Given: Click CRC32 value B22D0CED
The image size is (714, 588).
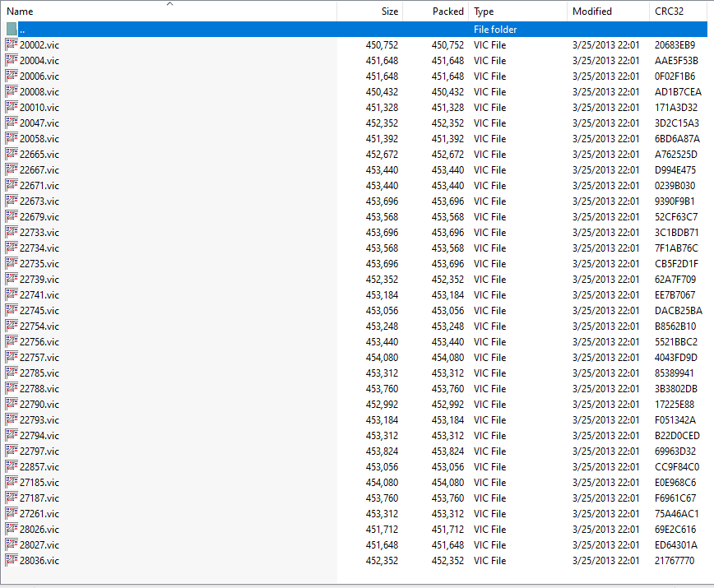Looking at the screenshot, I should (x=677, y=436).
